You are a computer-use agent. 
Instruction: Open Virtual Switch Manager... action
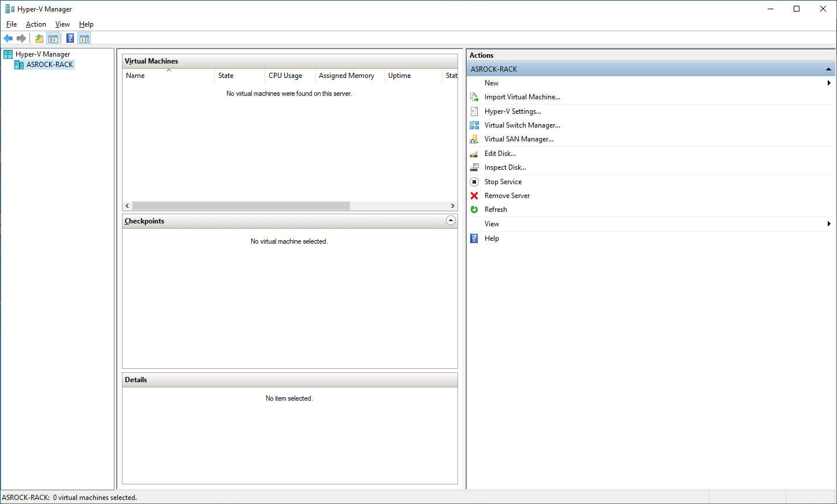point(522,125)
